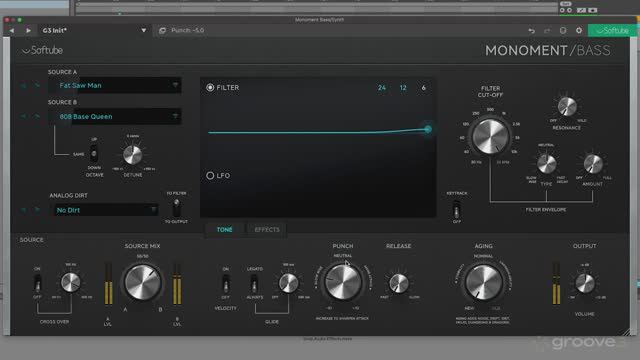Viewport: 640px width, 360px height.
Task: Click the MONOMENT / BASS title text
Action: click(548, 50)
